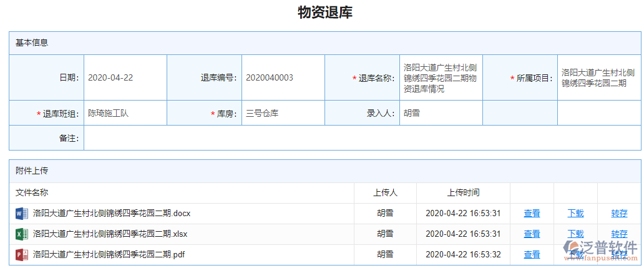Click the 退库编号 label
The width and height of the screenshot is (644, 268).
coord(218,78)
